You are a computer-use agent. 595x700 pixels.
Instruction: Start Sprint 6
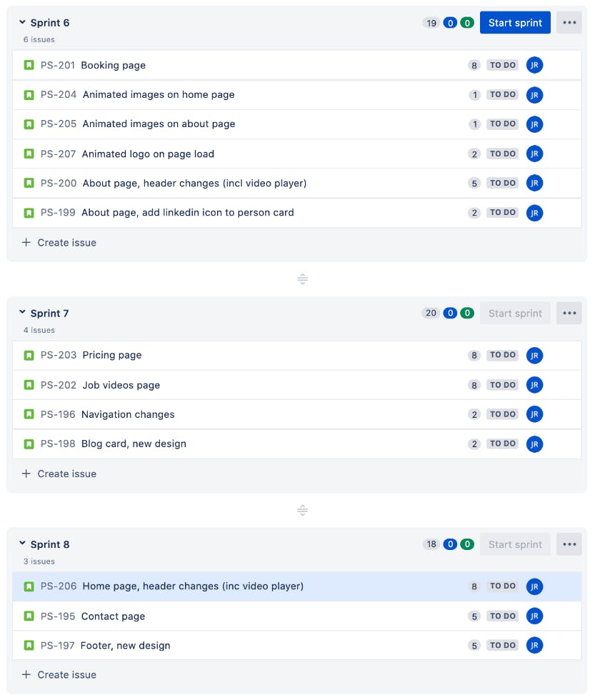pos(515,22)
